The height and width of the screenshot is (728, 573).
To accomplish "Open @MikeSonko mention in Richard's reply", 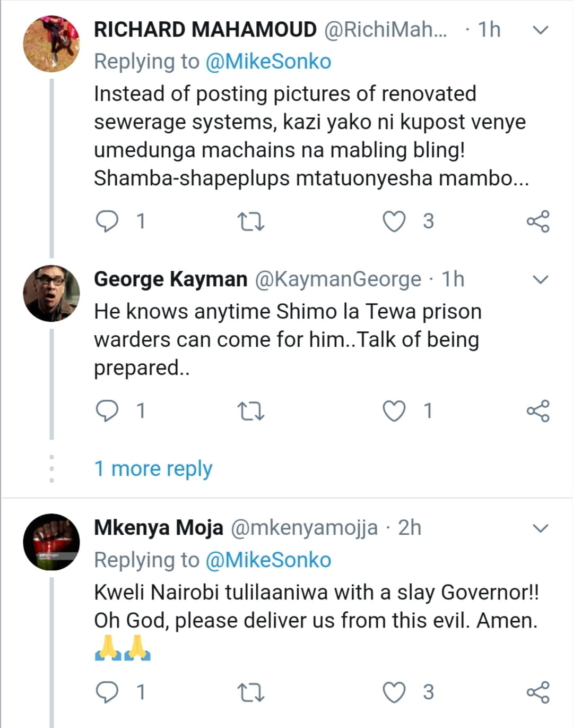I will 268,62.
